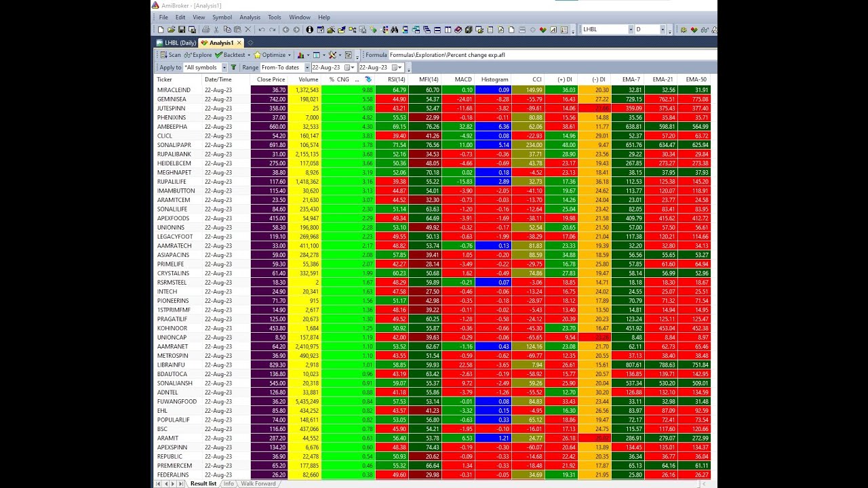The width and height of the screenshot is (868, 488).
Task: Click the Report bar chart icon
Action: click(x=300, y=55)
